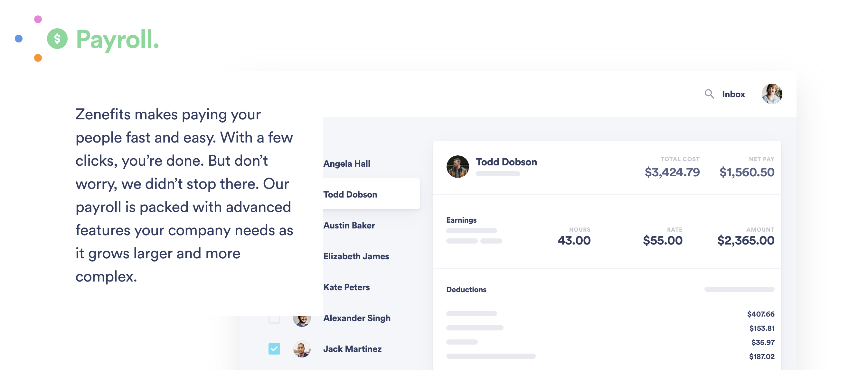
Task: Select Kate Peters in employee list
Action: click(346, 287)
